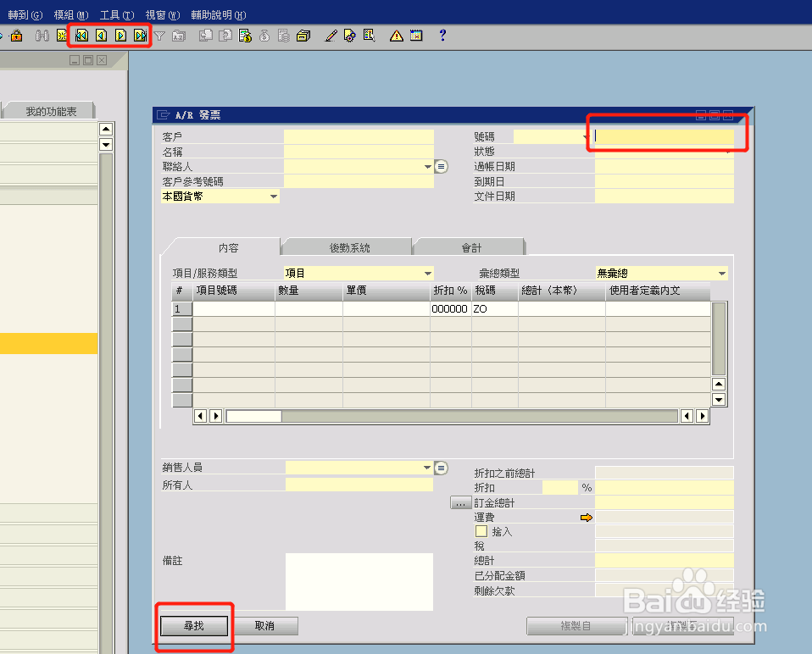812x654 pixels.
Task: Click the warning triangle icon
Action: point(394,36)
